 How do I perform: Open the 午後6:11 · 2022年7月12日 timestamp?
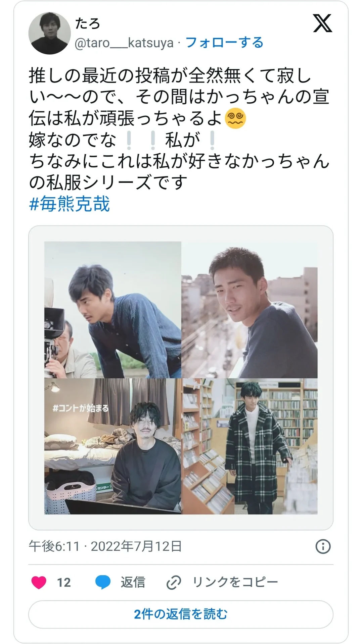(105, 546)
